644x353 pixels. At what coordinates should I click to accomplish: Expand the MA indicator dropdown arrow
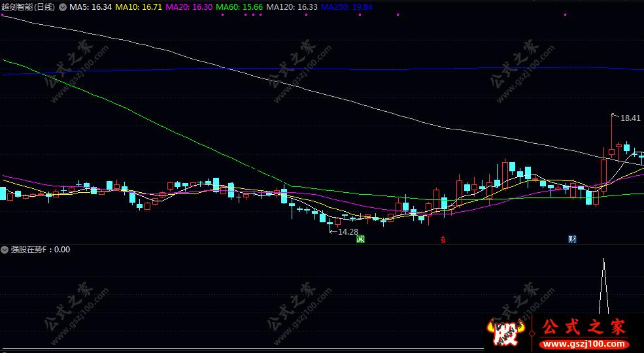click(x=63, y=7)
